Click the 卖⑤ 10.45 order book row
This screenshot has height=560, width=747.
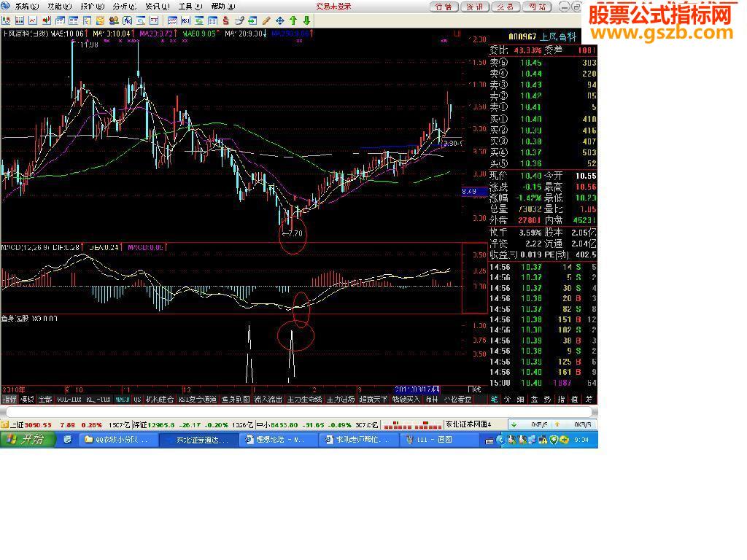click(543, 63)
